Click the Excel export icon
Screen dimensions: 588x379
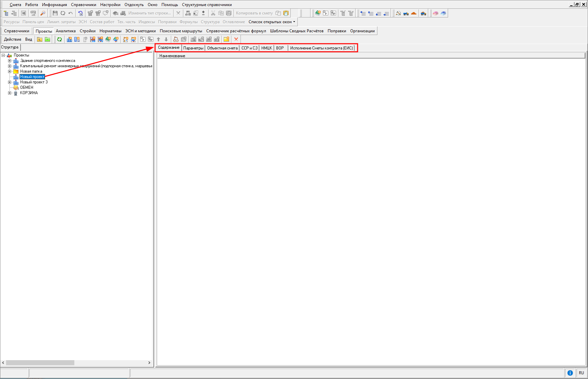coord(24,13)
